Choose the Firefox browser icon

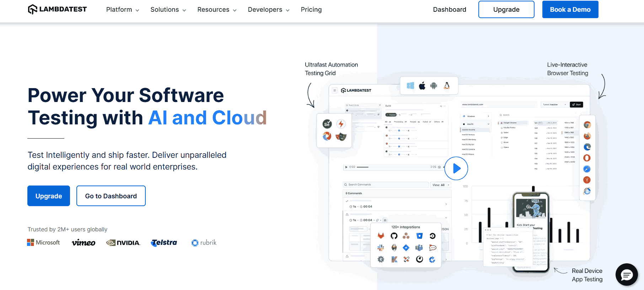(x=587, y=136)
